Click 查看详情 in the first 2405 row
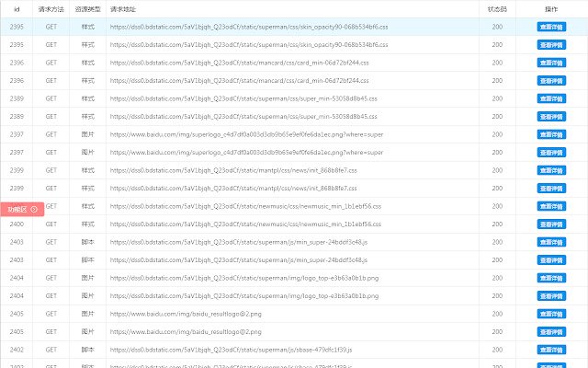The width and height of the screenshot is (588, 368). click(551, 314)
